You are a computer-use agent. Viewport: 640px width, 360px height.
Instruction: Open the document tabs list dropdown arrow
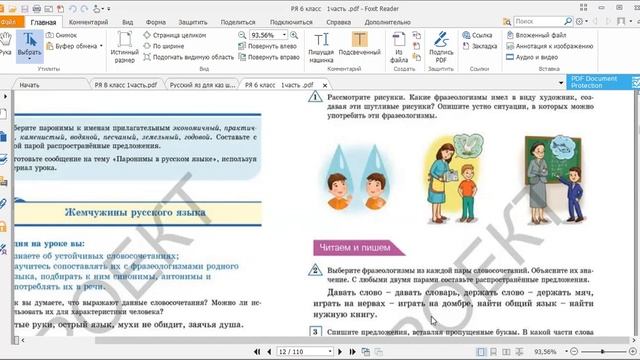(x=561, y=83)
